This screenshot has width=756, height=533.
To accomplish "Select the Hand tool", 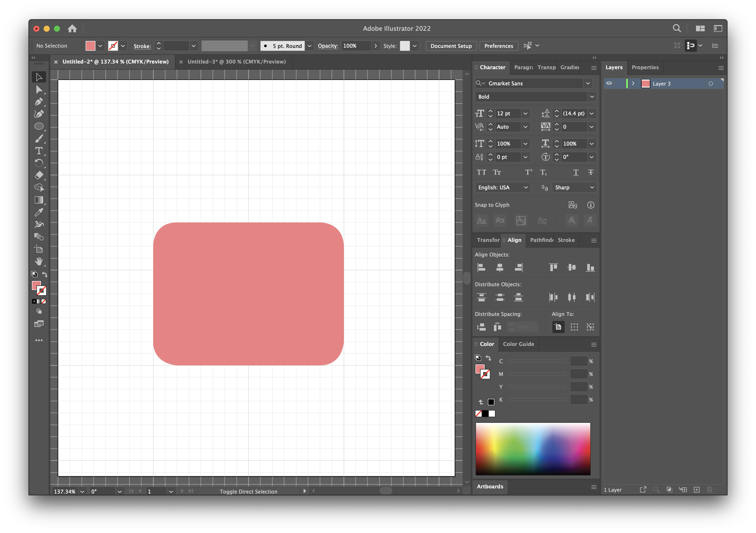I will click(x=39, y=262).
